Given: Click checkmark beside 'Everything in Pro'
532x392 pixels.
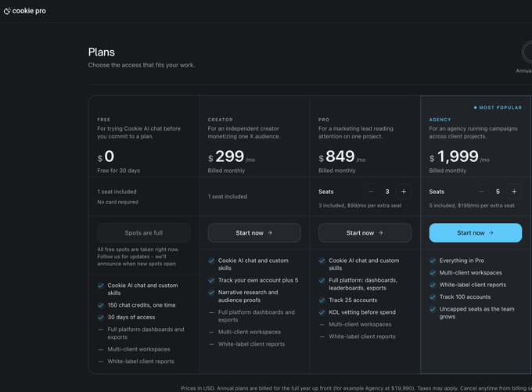Looking at the screenshot, I should point(433,261).
